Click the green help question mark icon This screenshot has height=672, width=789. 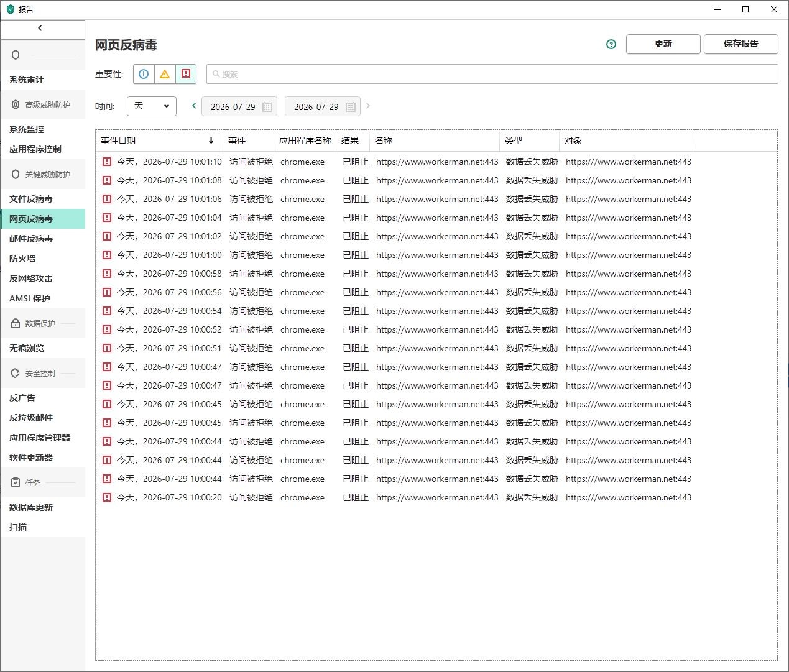point(611,44)
